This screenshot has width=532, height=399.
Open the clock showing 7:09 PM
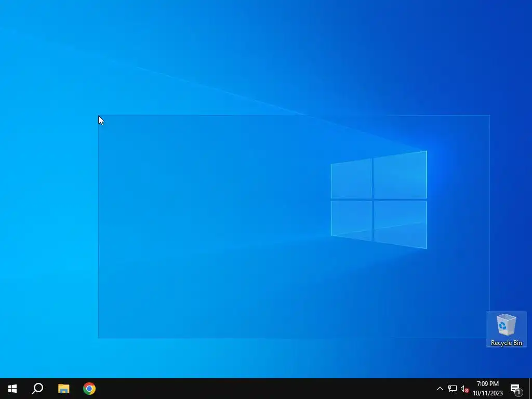488,389
